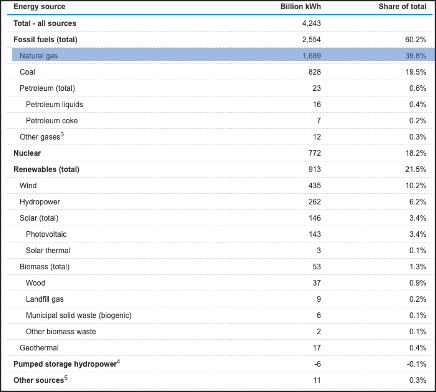Click the 12 other gases value
Image resolution: width=436 pixels, height=392 pixels.
click(x=317, y=137)
